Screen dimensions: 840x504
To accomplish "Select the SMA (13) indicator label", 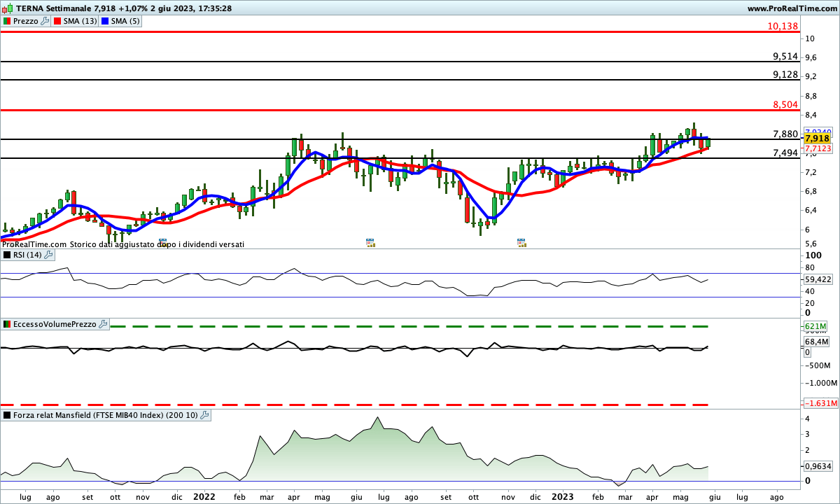I will (x=80, y=21).
